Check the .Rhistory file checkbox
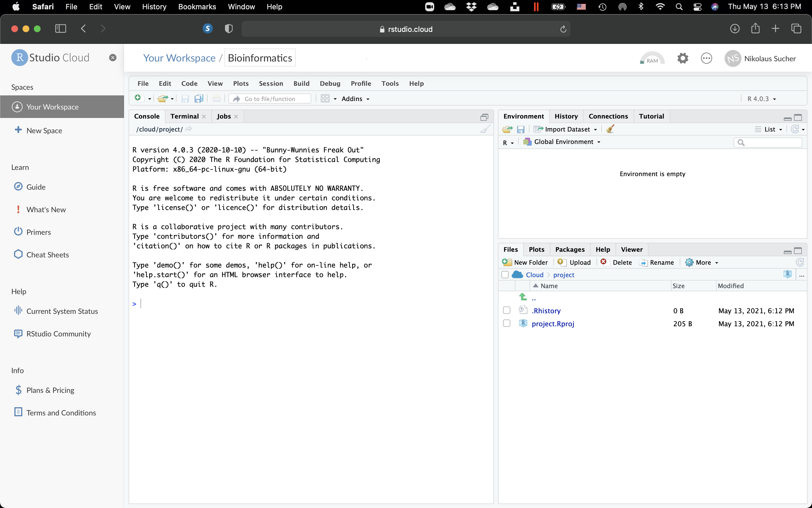The width and height of the screenshot is (812, 508). coord(507,310)
